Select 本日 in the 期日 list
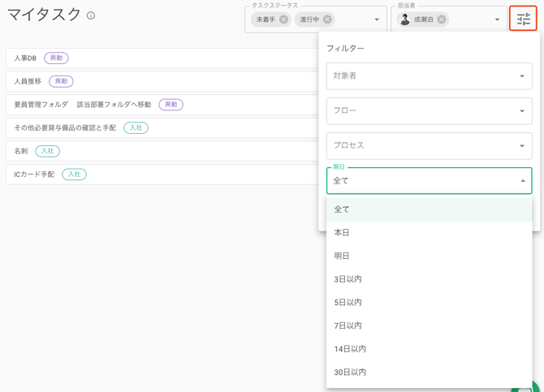 coord(430,232)
